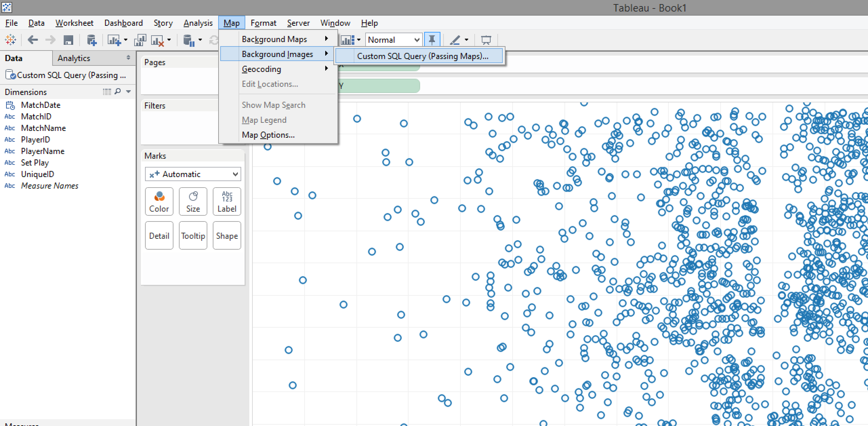Toggle the Fix Axes pin button
The height and width of the screenshot is (426, 868).
pos(432,40)
